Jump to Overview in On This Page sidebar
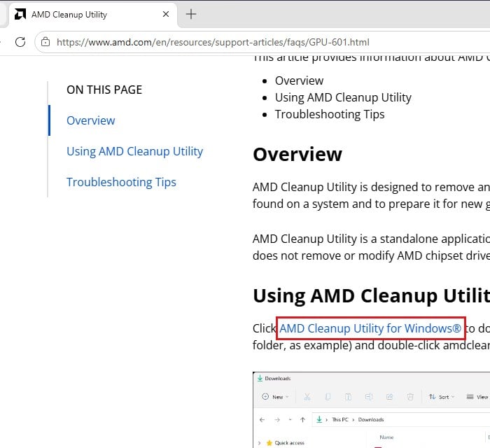Screen dimensions: 490x448 tap(90, 120)
